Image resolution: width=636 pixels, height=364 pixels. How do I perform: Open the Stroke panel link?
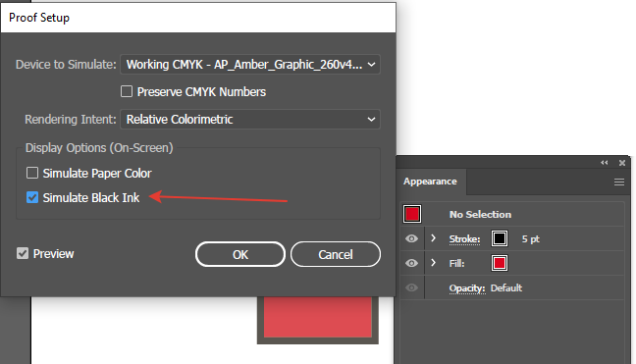coord(464,239)
